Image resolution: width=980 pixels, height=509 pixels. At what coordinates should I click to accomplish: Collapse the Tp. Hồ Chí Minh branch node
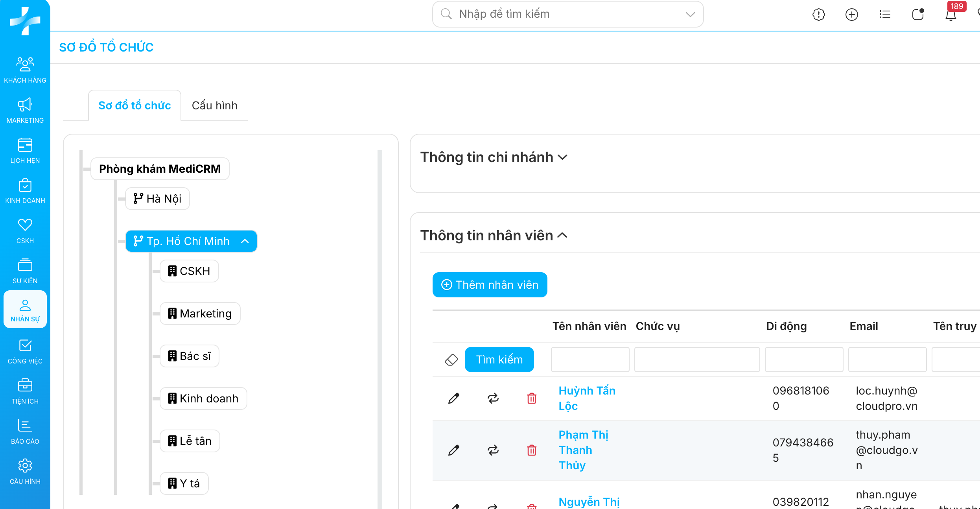245,241
